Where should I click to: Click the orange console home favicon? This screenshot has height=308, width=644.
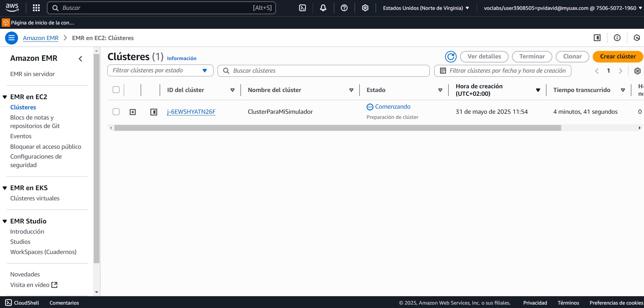[x=6, y=22]
